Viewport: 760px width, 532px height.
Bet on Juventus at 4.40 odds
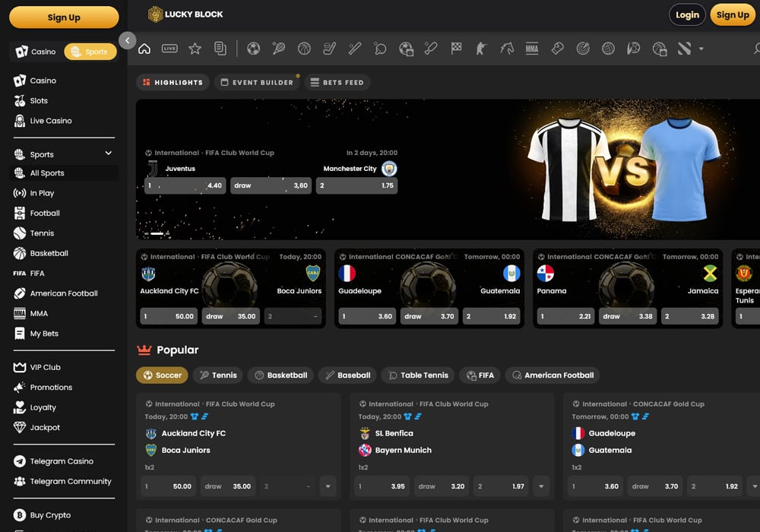pyautogui.click(x=185, y=185)
